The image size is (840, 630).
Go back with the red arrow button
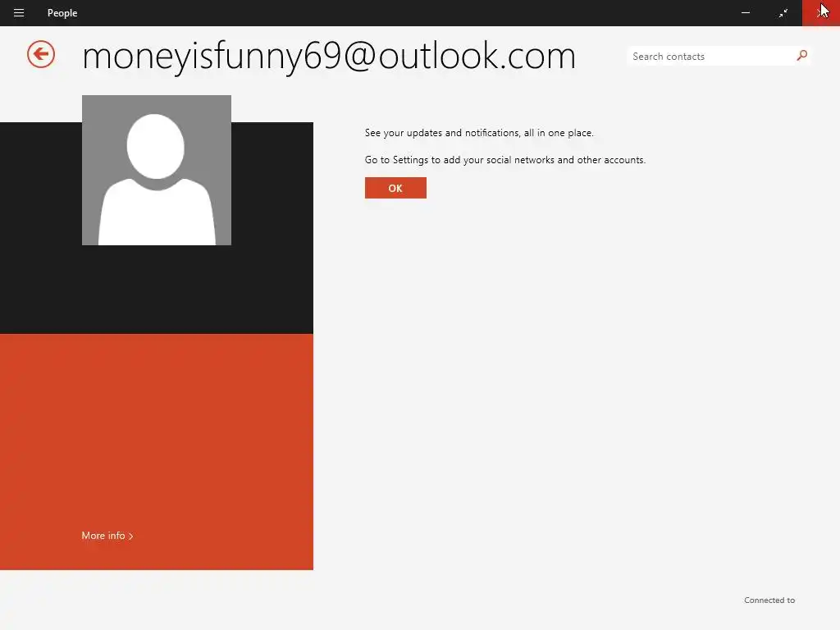(x=41, y=54)
